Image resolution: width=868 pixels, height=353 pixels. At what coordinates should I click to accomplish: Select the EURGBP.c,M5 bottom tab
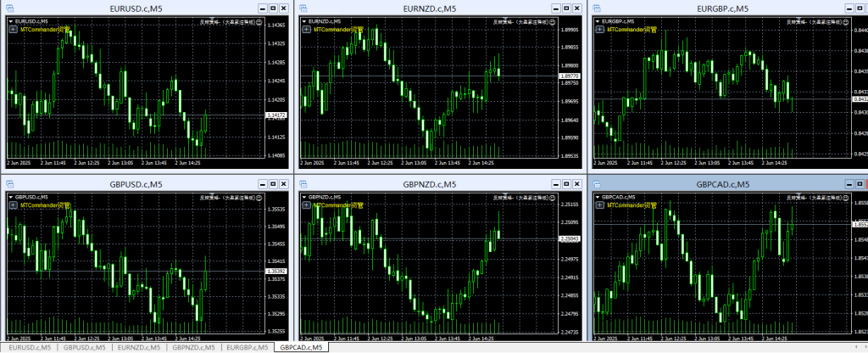246,347
